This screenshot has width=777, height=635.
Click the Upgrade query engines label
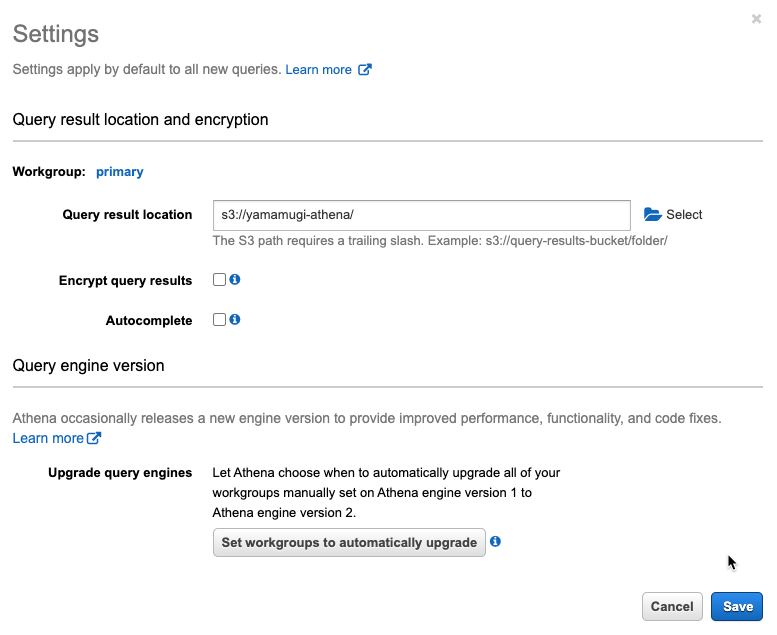(120, 472)
